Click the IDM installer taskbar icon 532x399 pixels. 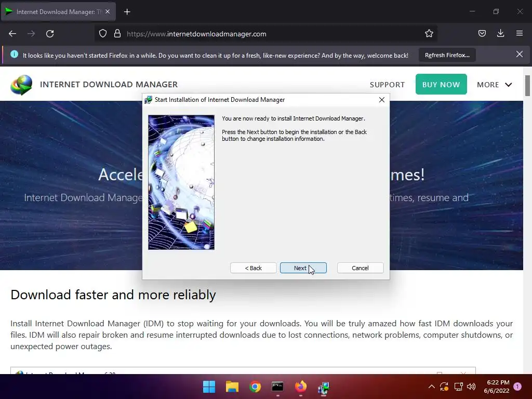click(324, 387)
